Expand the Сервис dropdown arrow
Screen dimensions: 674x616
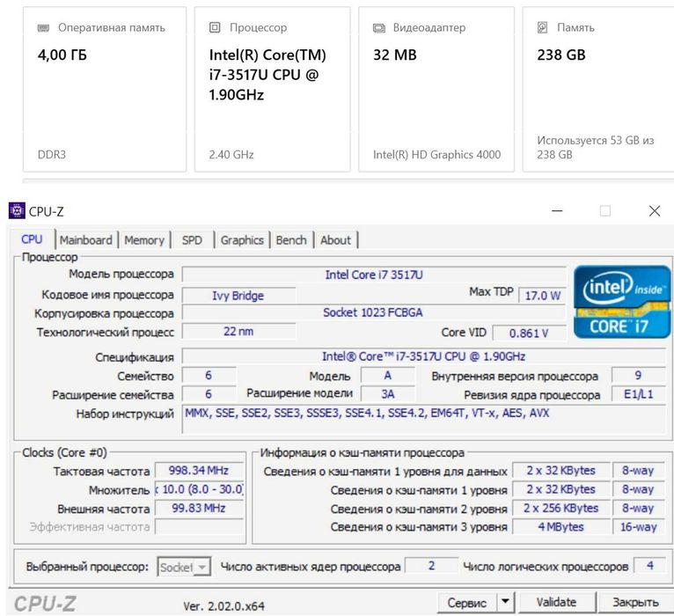pyautogui.click(x=505, y=602)
